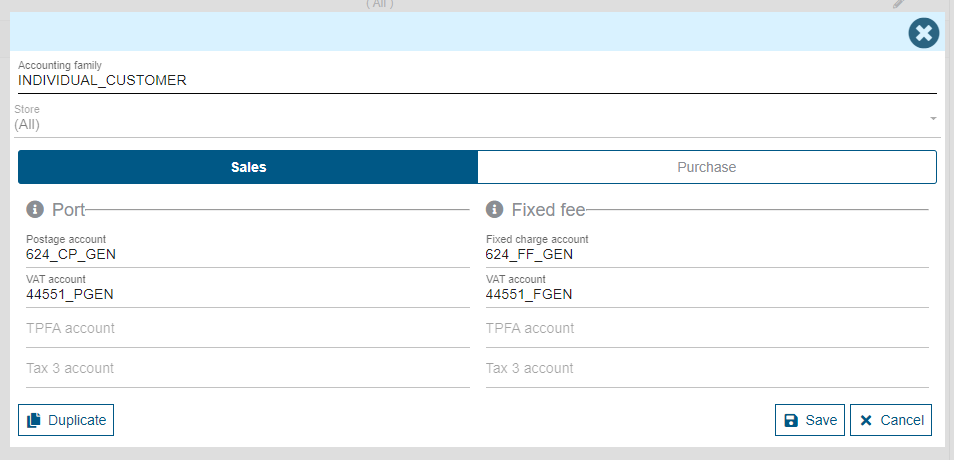Edit the Fixed charge account field
The height and width of the screenshot is (460, 954).
[706, 255]
